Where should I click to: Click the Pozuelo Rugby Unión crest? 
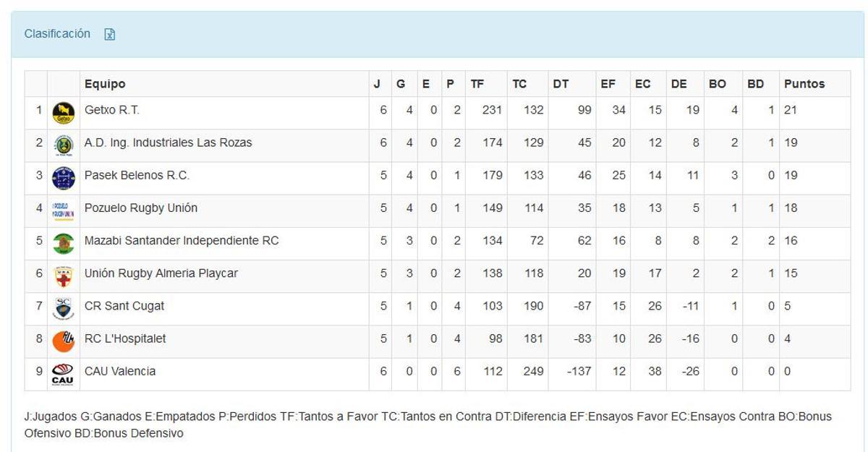(62, 208)
